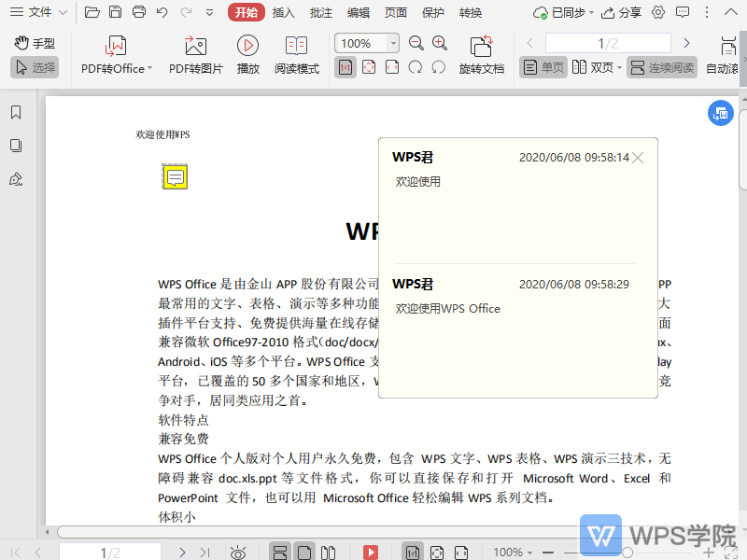Open 阅读模式 reading mode

tap(296, 47)
